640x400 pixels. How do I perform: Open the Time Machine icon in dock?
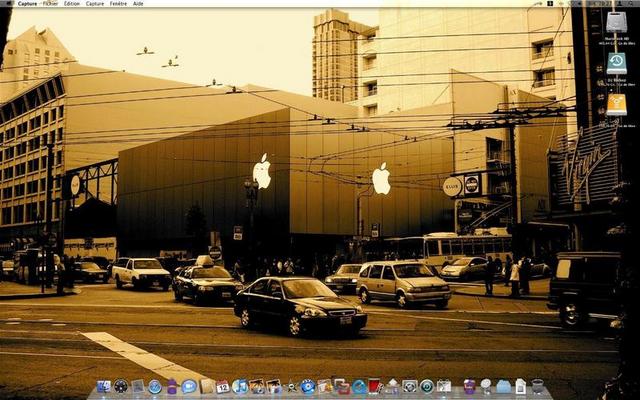coord(427,386)
